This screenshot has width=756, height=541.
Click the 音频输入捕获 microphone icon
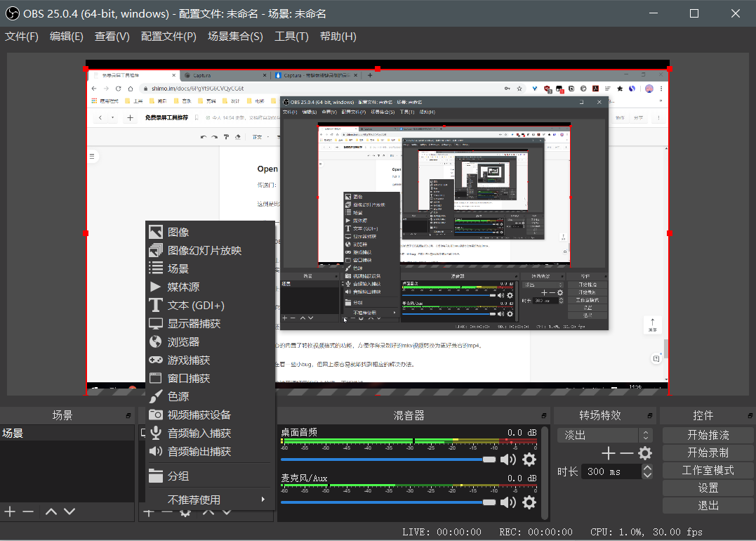pos(155,433)
